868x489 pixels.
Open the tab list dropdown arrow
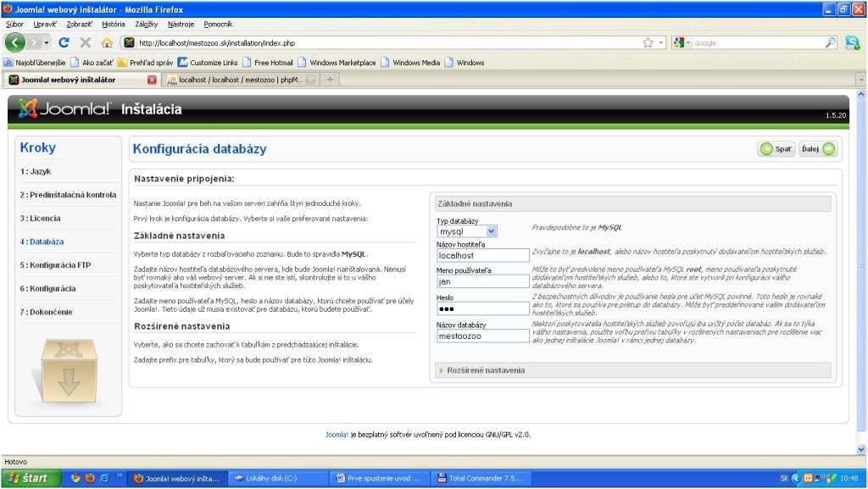click(861, 80)
